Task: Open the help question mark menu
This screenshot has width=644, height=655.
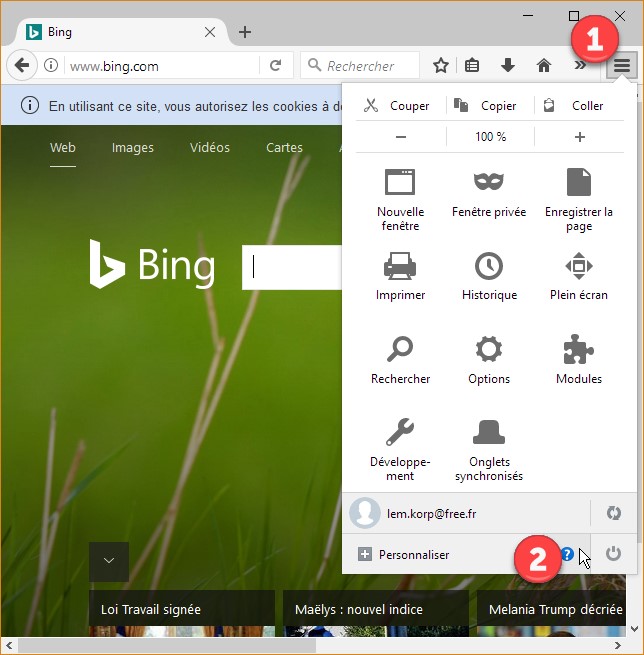Action: click(567, 554)
